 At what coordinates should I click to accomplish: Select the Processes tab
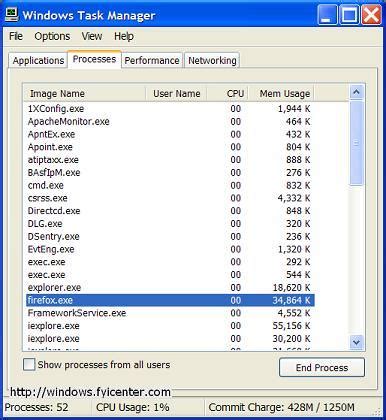coord(94,59)
